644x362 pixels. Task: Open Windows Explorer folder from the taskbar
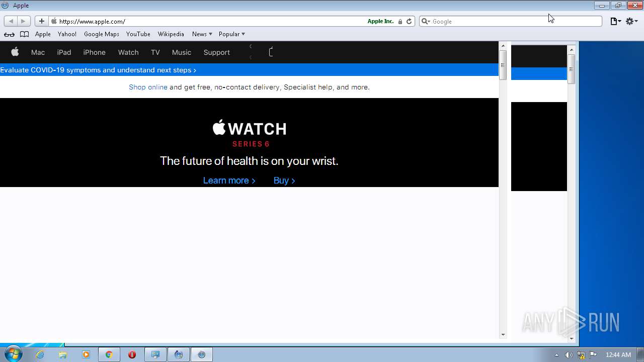click(x=63, y=354)
